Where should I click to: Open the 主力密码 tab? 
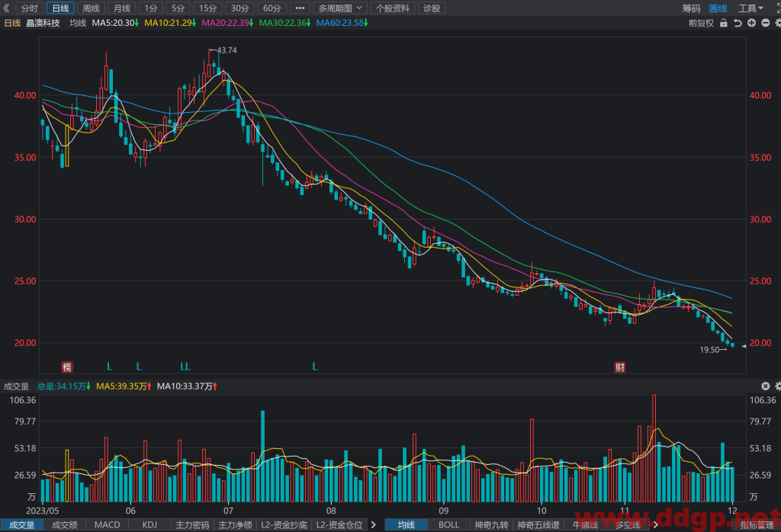(192, 524)
